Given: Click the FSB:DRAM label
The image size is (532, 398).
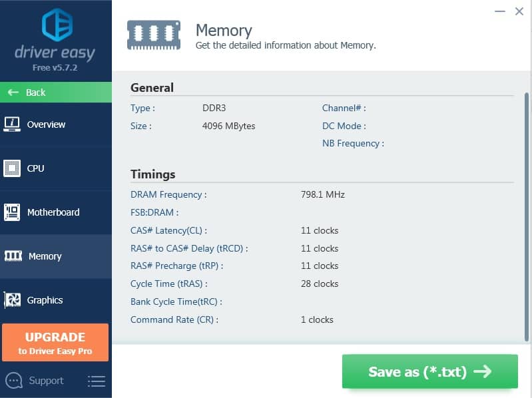Looking at the screenshot, I should click(x=154, y=212).
